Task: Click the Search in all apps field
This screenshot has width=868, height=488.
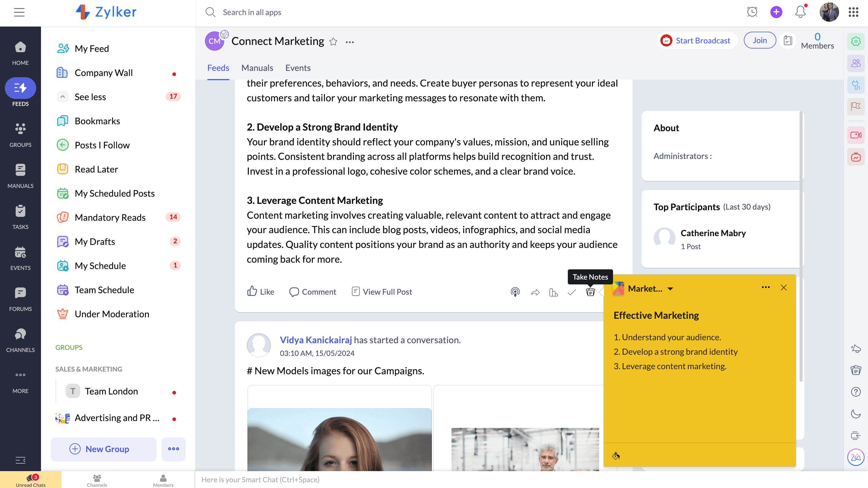Action: 252,12
